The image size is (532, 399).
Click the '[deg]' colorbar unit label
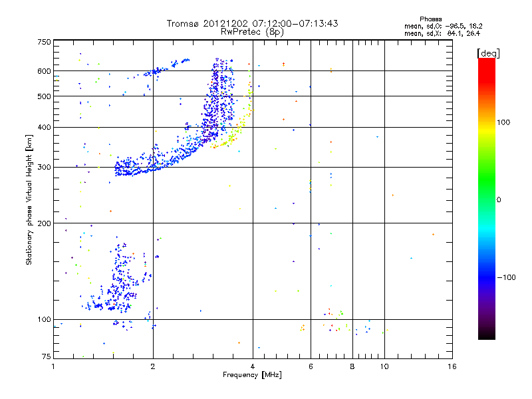488,53
